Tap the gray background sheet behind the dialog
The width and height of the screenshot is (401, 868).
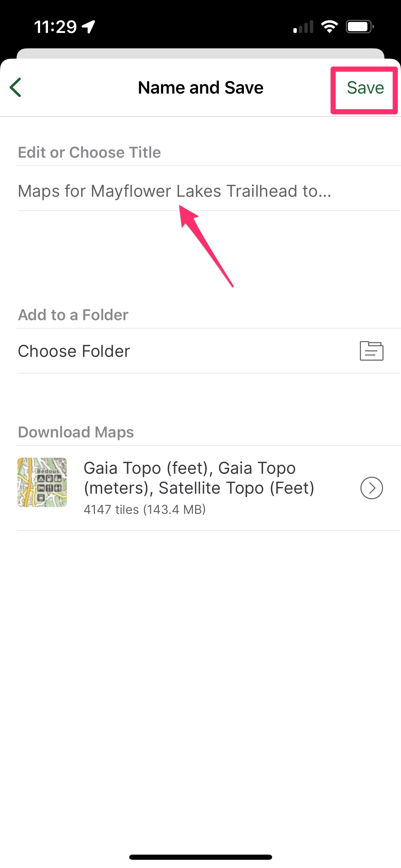tap(200, 53)
